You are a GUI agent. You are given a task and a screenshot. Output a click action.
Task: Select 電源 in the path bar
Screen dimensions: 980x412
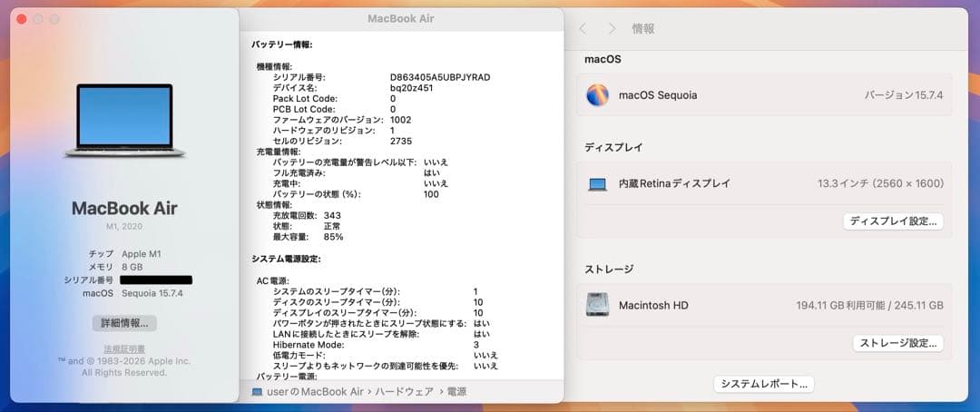(x=456, y=392)
